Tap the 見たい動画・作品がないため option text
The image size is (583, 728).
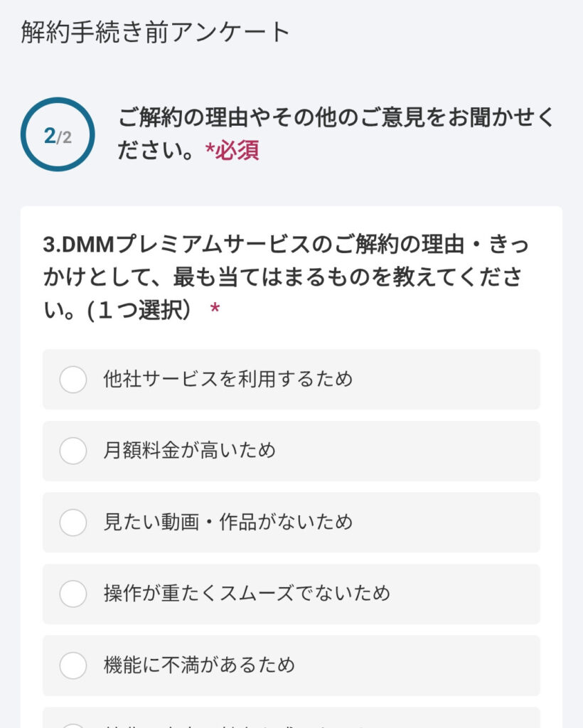click(228, 523)
